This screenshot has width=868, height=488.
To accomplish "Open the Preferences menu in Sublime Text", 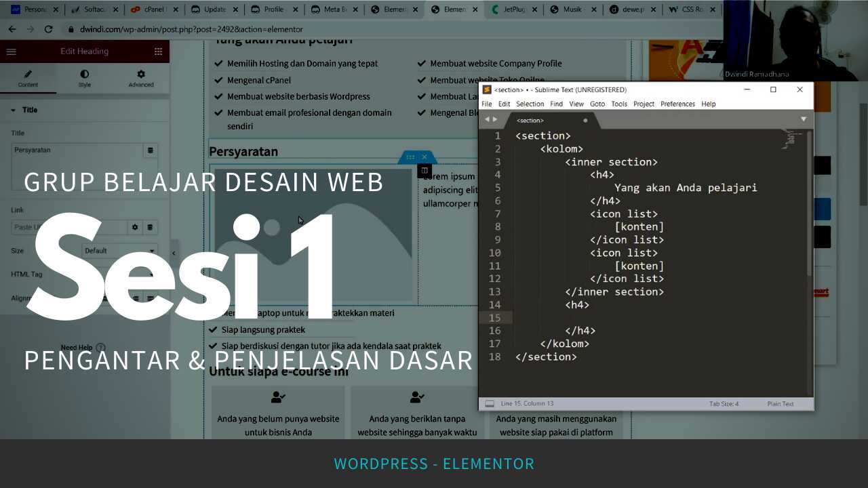I will coord(677,104).
